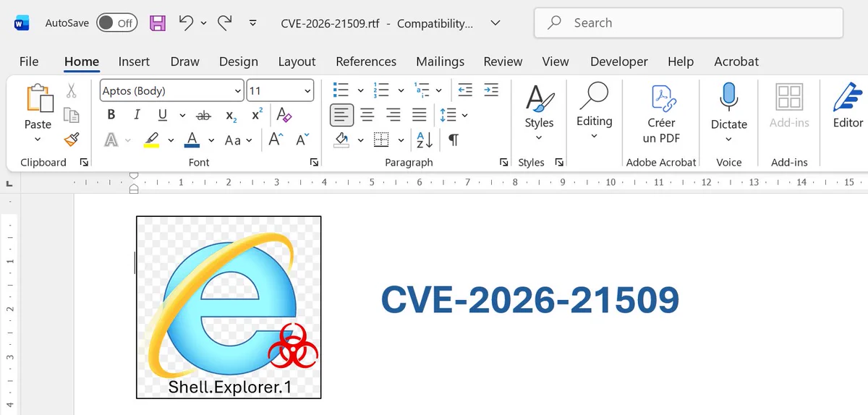The height and width of the screenshot is (415, 868).
Task: Decrease font size with A down-arrow
Action: click(301, 140)
